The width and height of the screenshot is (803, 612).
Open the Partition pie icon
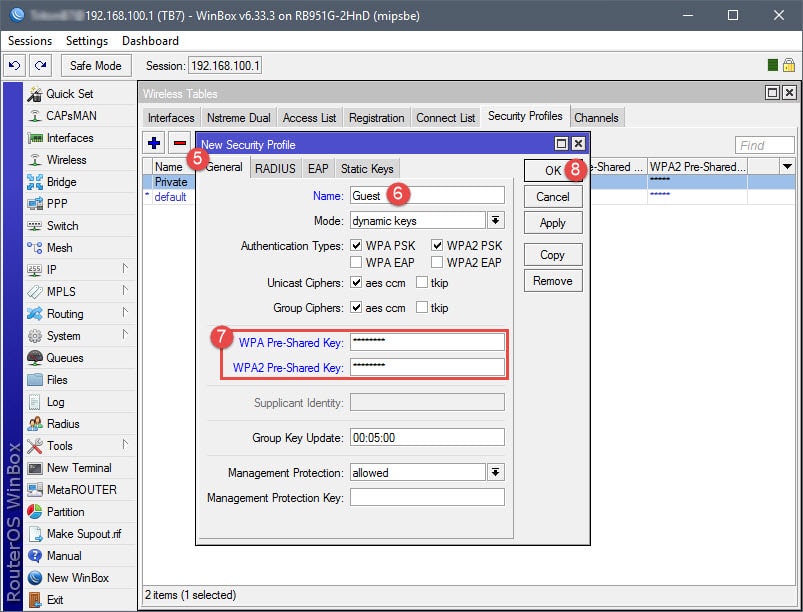click(35, 512)
